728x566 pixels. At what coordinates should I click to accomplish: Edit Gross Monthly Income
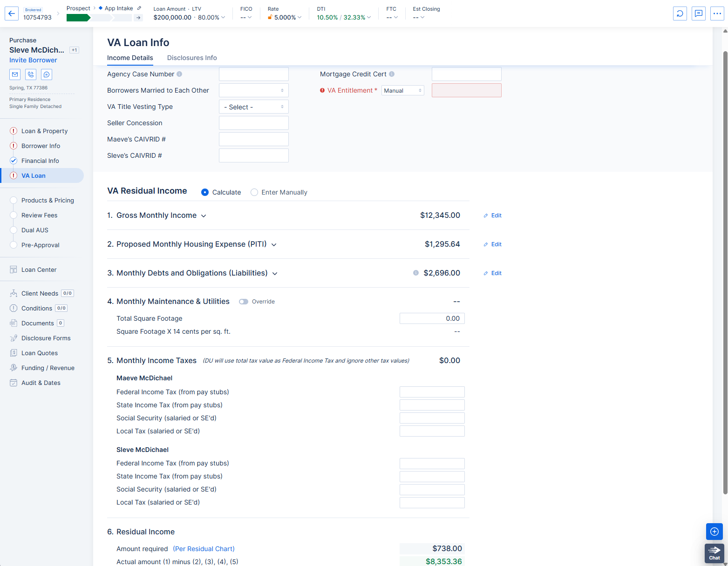493,216
